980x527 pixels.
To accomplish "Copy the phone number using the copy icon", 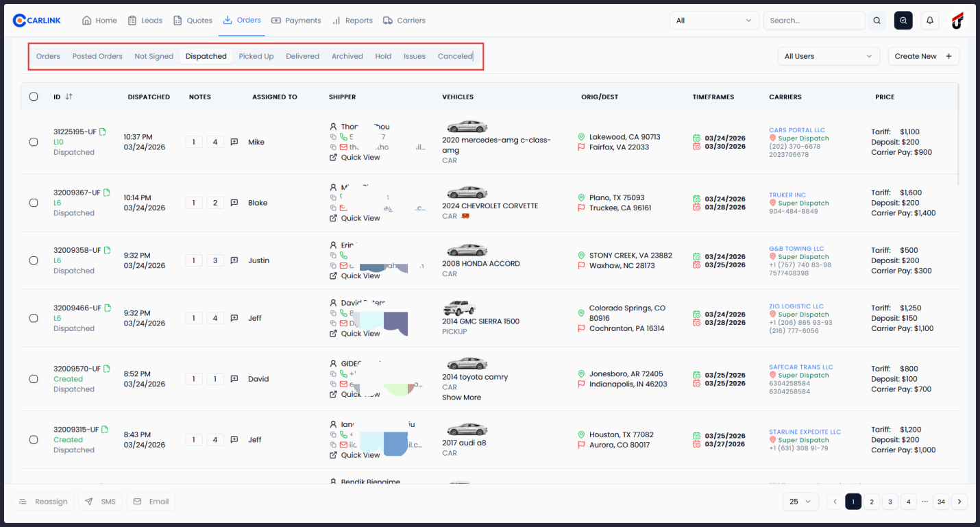I will pos(333,137).
